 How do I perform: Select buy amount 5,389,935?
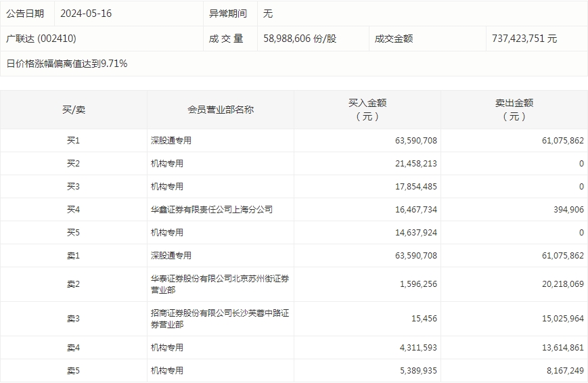click(418, 371)
